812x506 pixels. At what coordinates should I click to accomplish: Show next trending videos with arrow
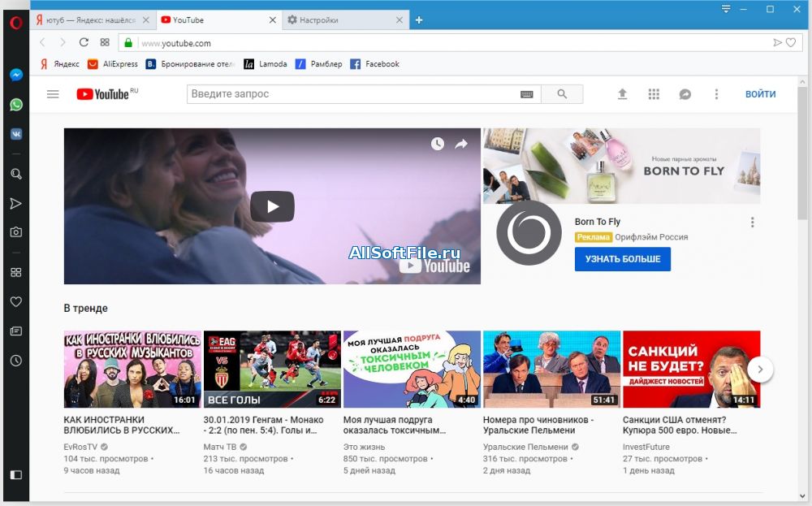760,370
